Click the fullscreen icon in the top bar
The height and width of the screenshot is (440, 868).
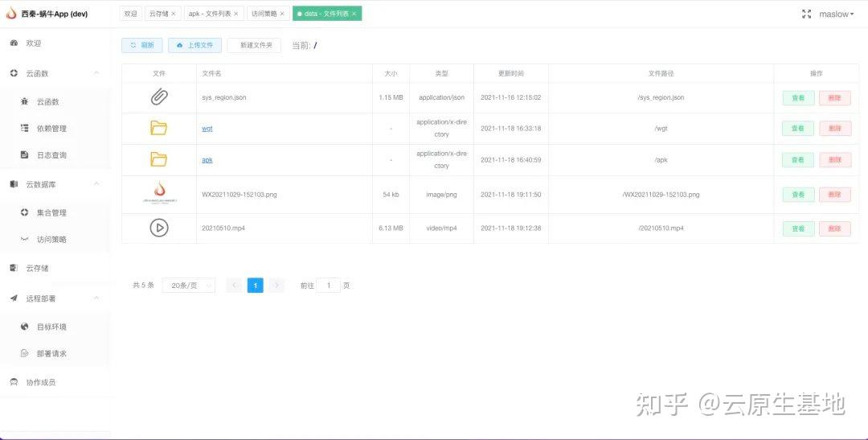[x=807, y=14]
